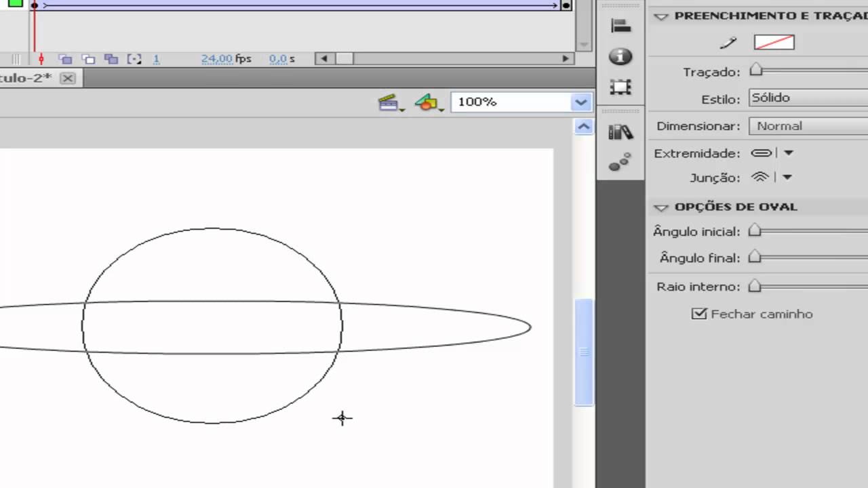Open the Edit Symbols shapes menu
Image resolution: width=868 pixels, height=488 pixels.
(x=429, y=103)
